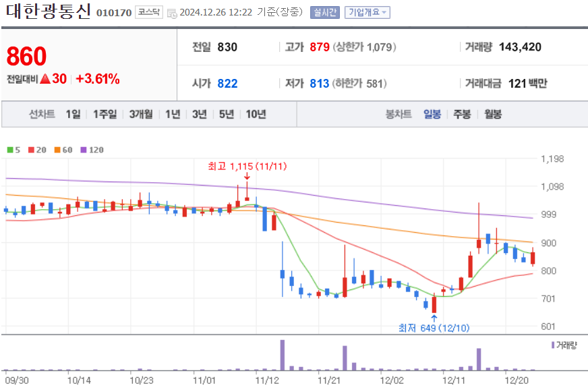Click the 코스닥 market badge
Screen dimensions: 588x392
149,12
